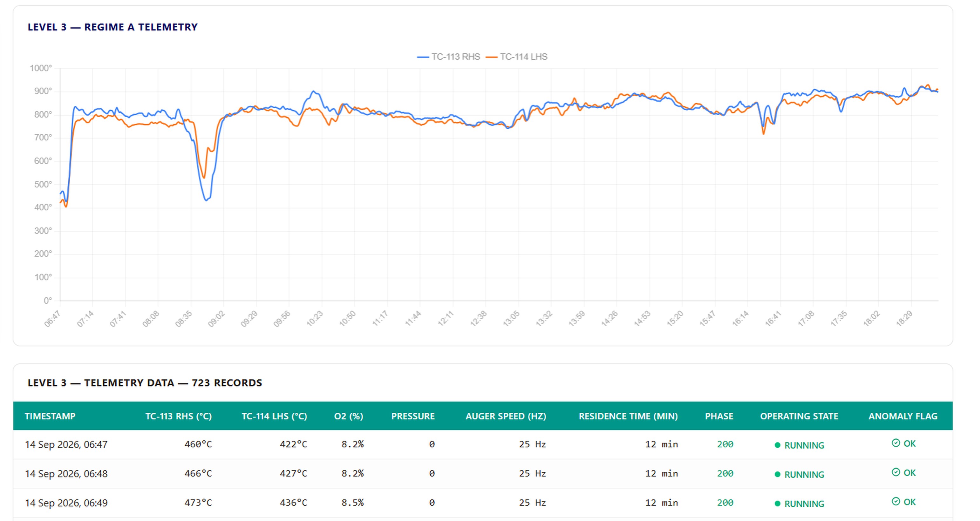Screen dimensions: 980x521
Task: Click the 422°C value in TC-114 column
Action: 293,444
